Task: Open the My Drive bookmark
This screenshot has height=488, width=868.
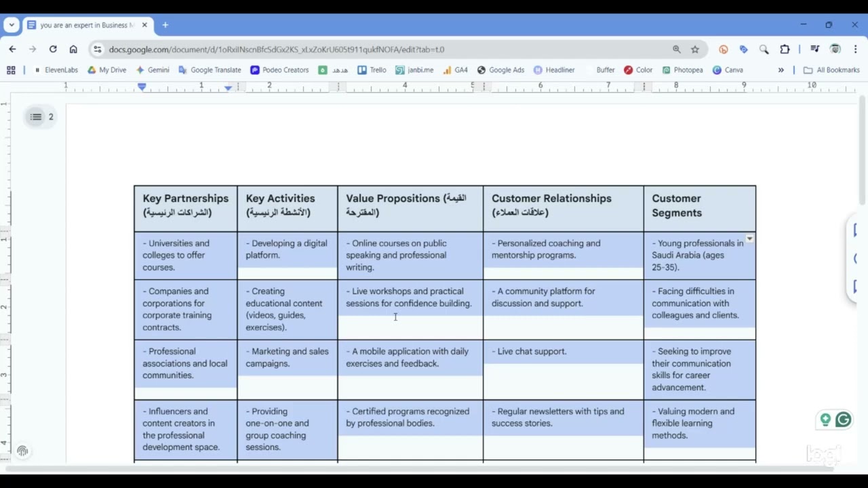Action: [106, 70]
